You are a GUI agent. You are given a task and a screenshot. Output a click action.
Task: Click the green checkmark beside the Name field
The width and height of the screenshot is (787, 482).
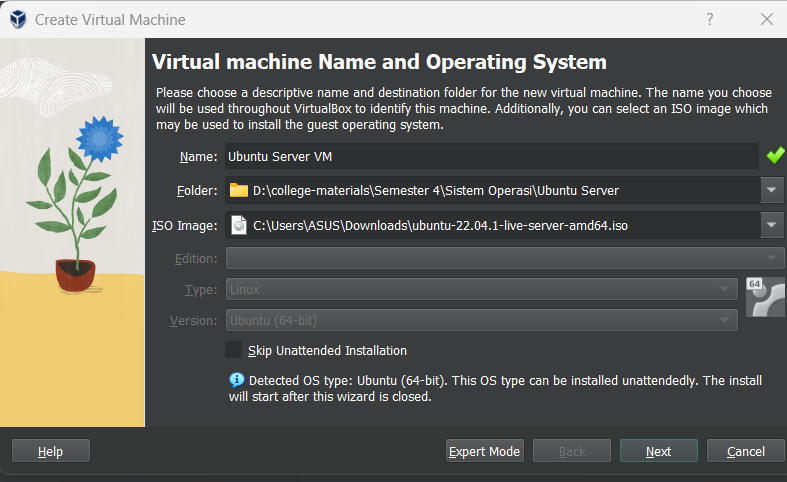[x=775, y=156]
